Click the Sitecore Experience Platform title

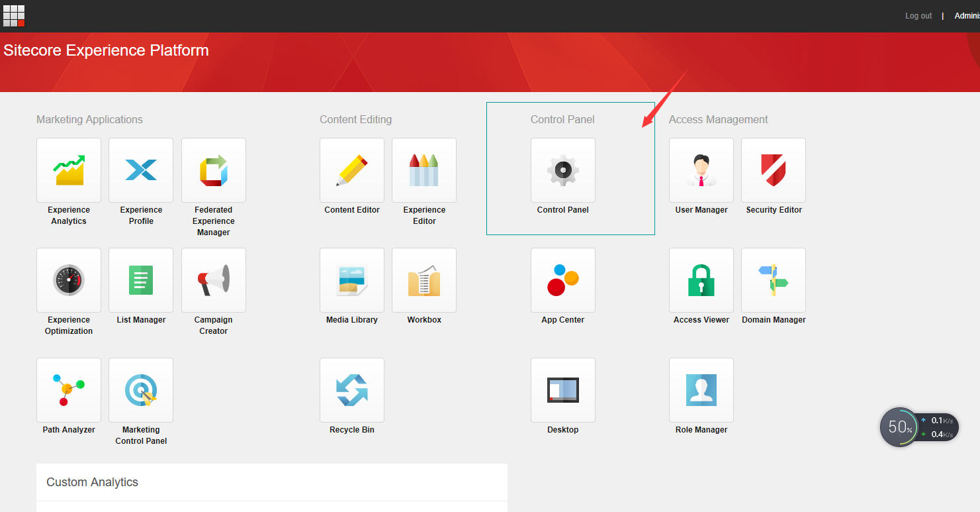coord(106,50)
